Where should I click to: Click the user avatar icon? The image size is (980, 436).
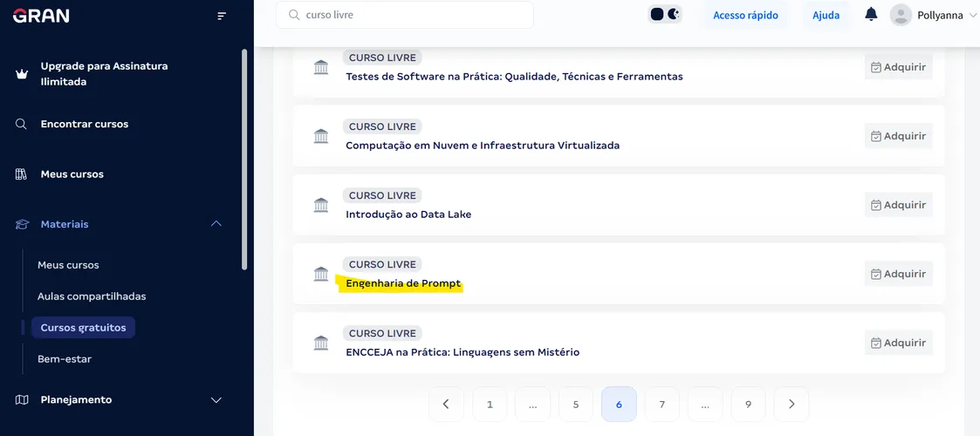click(x=901, y=16)
